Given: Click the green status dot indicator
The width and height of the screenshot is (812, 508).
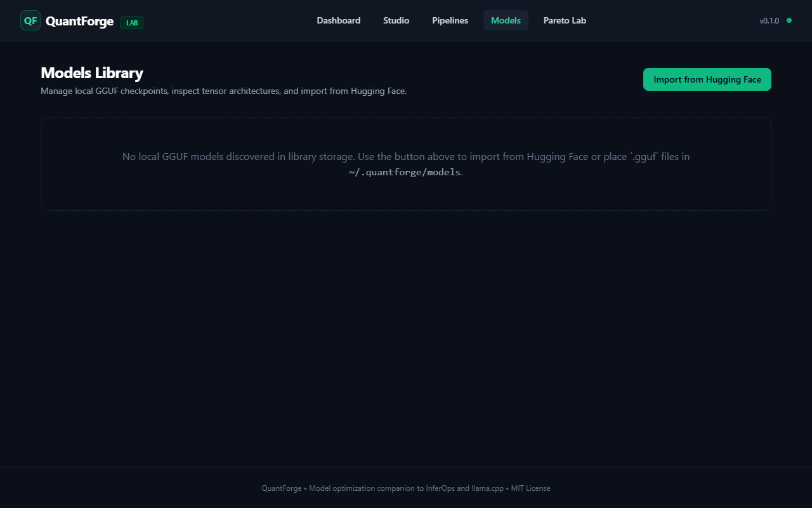Looking at the screenshot, I should (x=789, y=20).
